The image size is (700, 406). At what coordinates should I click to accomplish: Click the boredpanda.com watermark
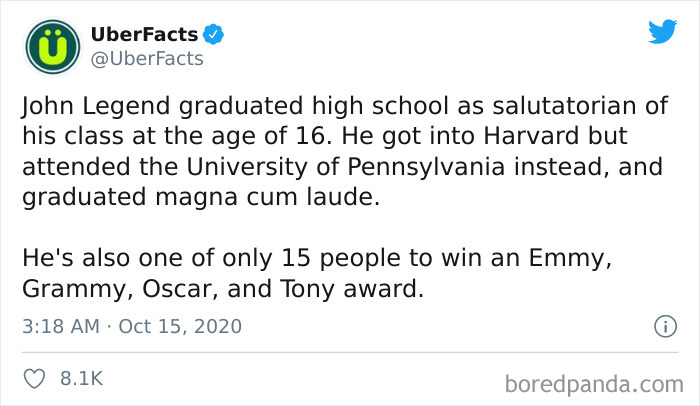[x=596, y=383]
